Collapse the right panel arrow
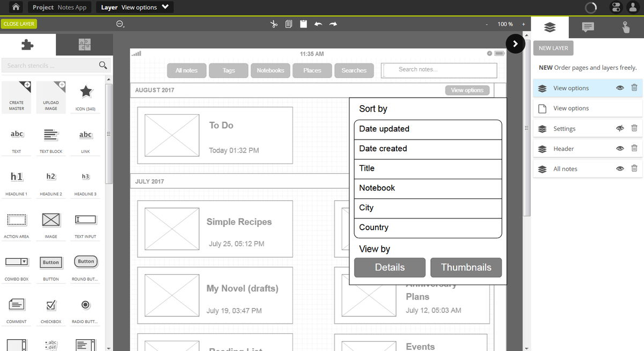644x351 pixels. tap(515, 44)
